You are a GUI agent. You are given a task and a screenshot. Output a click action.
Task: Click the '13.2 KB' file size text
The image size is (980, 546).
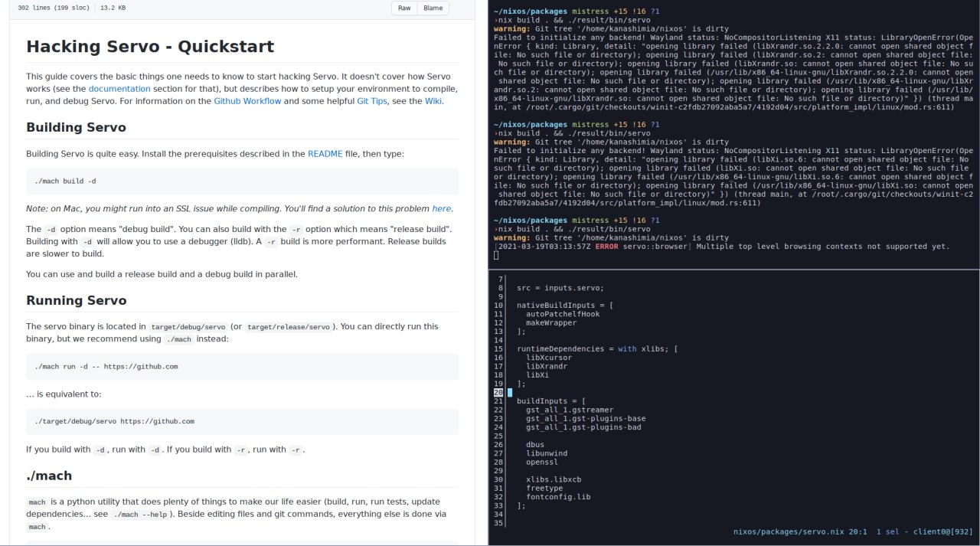113,8
